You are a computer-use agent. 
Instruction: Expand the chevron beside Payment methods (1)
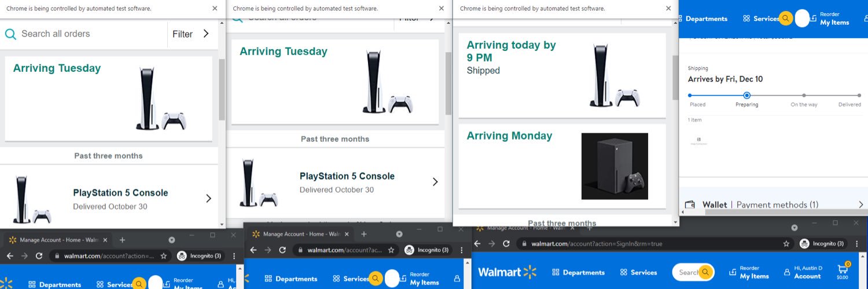[861, 204]
